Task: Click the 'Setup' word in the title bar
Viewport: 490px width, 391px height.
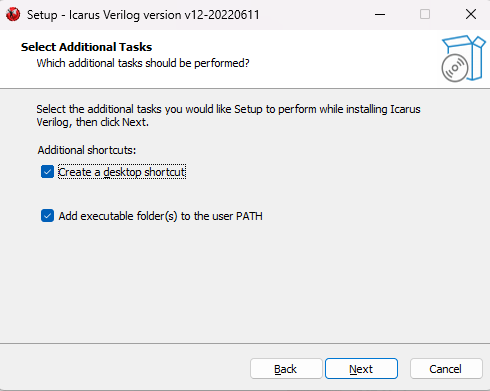Action: tap(42, 15)
